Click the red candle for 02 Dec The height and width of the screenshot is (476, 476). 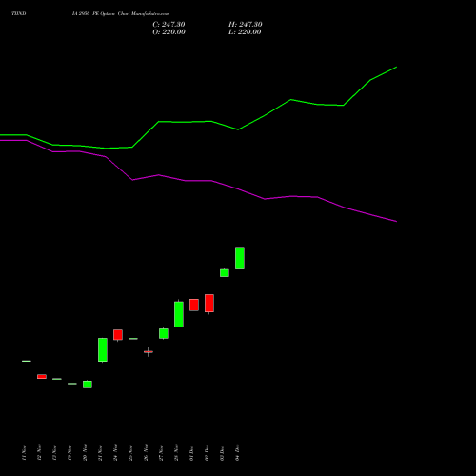pos(209,304)
